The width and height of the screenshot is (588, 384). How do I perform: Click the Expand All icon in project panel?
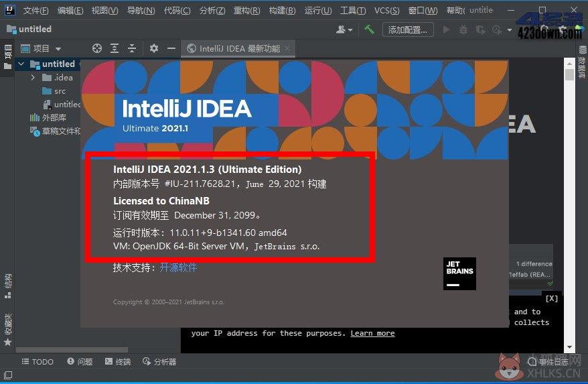[x=115, y=48]
